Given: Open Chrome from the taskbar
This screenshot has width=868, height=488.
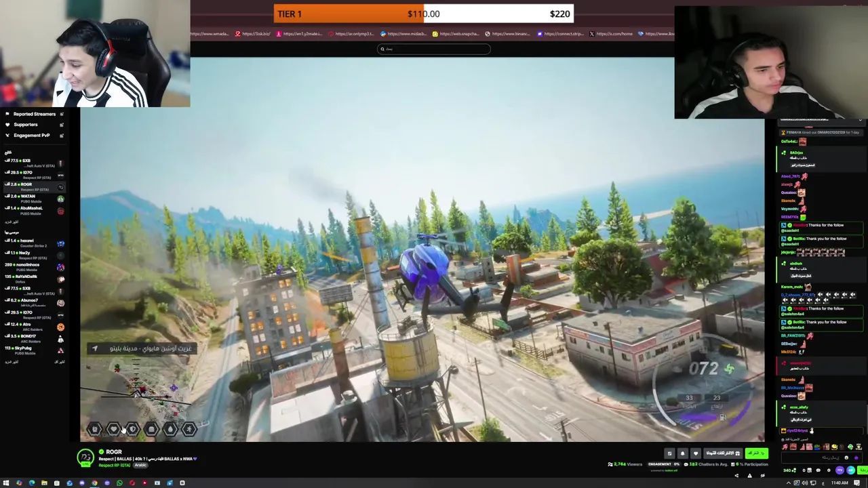Looking at the screenshot, I should point(94,483).
